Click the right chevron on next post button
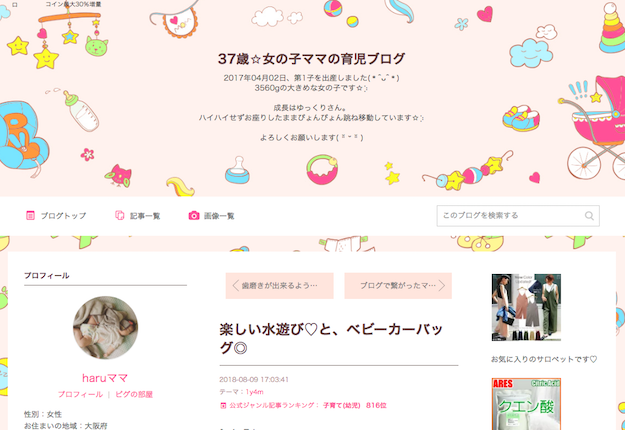Image resolution: width=625 pixels, height=430 pixels. 442,286
